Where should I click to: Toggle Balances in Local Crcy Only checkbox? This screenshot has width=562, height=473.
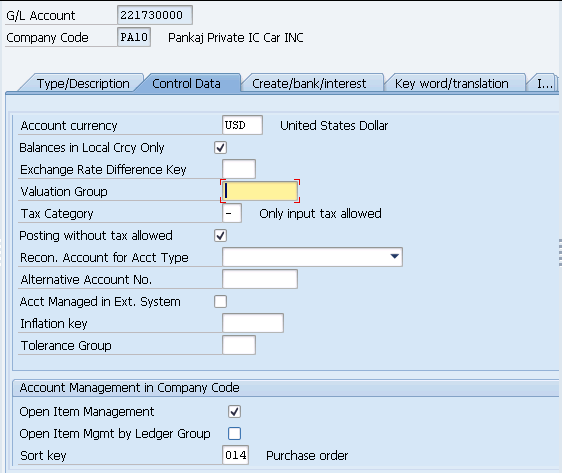point(220,148)
